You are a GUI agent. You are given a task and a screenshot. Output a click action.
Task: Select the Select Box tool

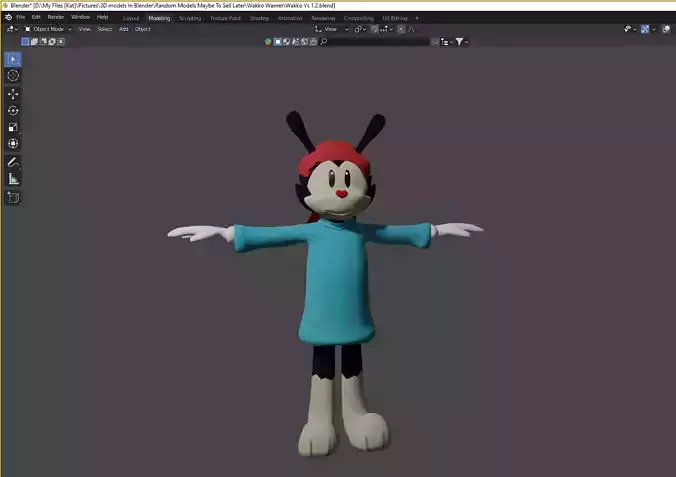(x=13, y=60)
